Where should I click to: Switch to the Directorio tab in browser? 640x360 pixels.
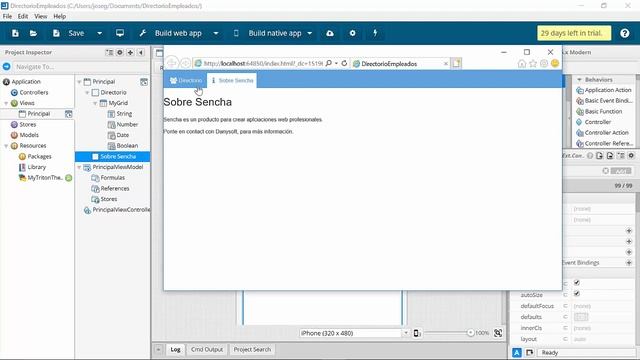(x=186, y=80)
